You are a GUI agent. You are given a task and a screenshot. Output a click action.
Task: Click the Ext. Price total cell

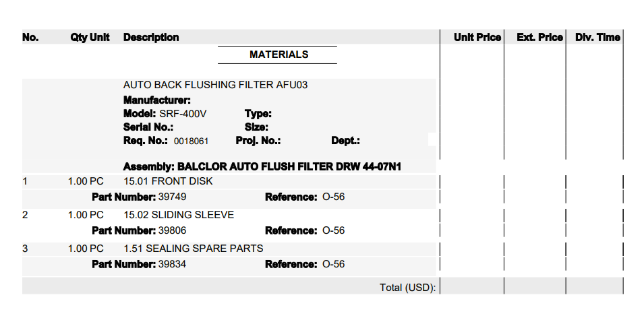point(535,286)
